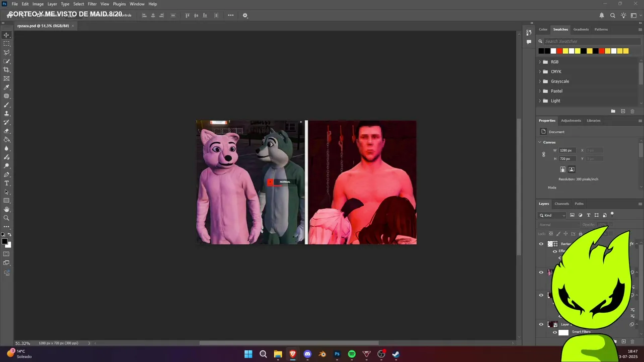Open the History panel icon
This screenshot has height=362, width=644.
click(x=529, y=33)
